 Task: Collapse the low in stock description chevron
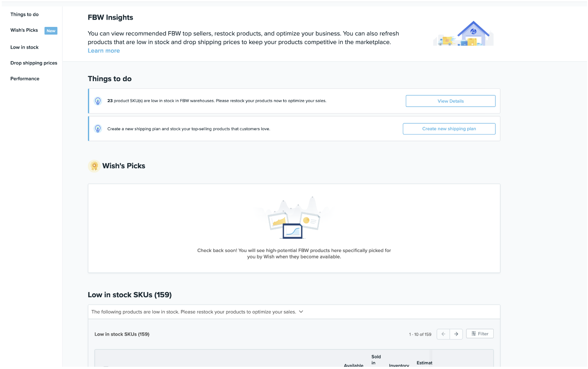[301, 312]
